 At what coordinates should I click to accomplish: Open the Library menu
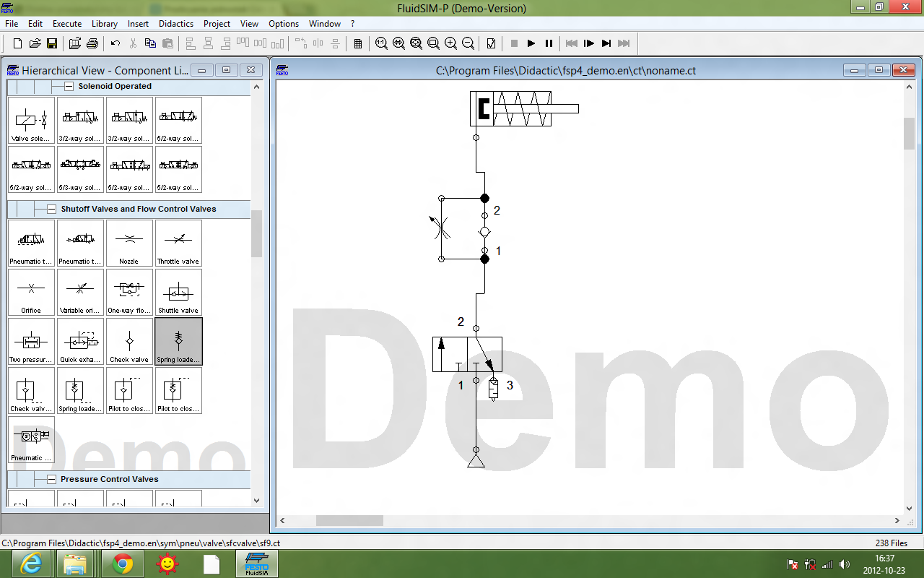point(105,24)
